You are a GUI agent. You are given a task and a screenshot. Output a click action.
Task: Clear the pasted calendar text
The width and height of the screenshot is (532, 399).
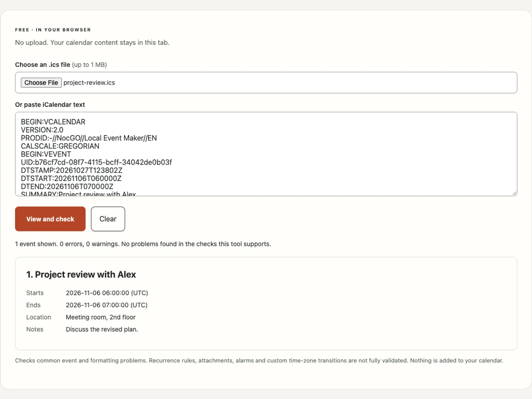point(108,219)
